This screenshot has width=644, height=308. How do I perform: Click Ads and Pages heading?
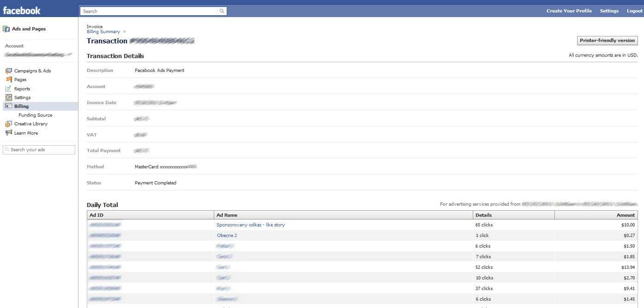pyautogui.click(x=29, y=29)
